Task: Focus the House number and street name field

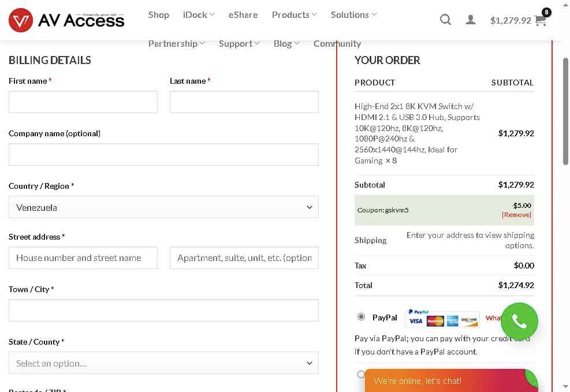Action: (x=83, y=258)
